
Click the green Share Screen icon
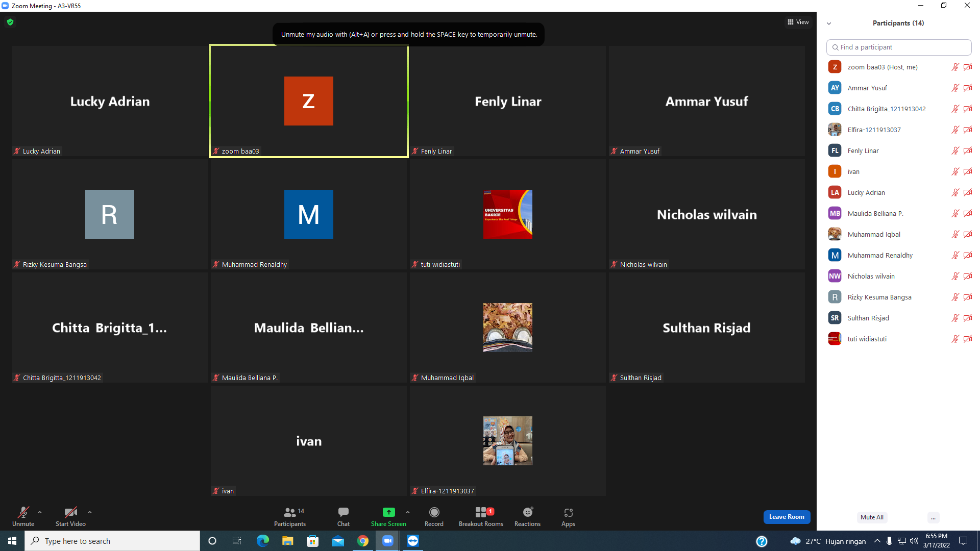click(389, 512)
